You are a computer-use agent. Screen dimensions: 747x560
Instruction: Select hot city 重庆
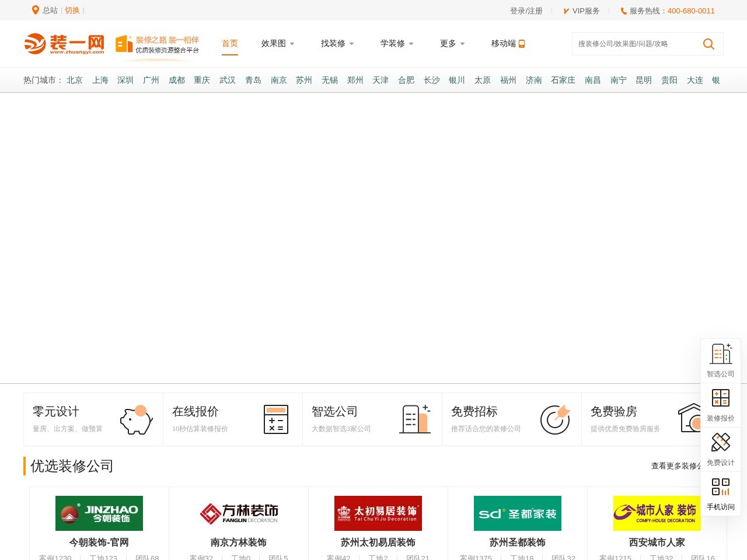(202, 80)
